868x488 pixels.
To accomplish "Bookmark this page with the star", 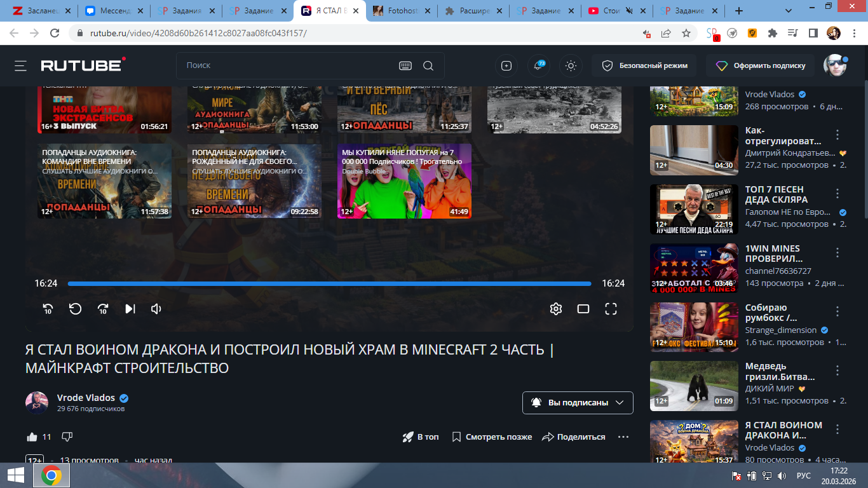I will (686, 33).
